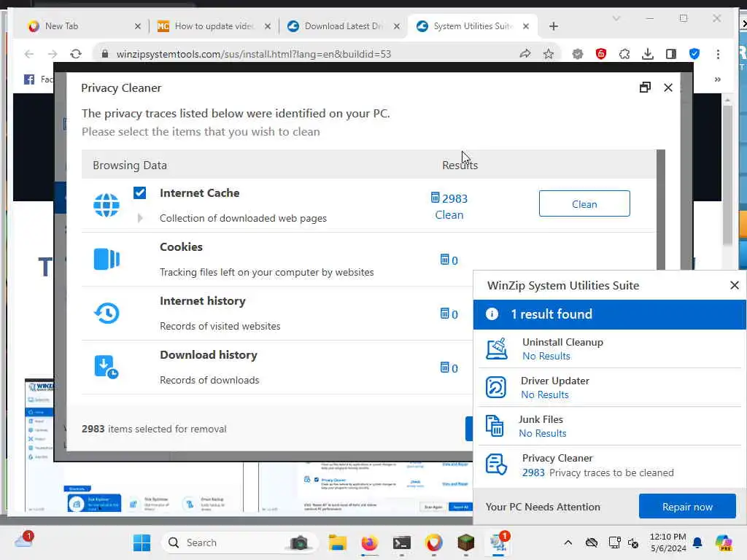This screenshot has width=747, height=560.
Task: Switch to How to update video tab
Action: tap(214, 26)
